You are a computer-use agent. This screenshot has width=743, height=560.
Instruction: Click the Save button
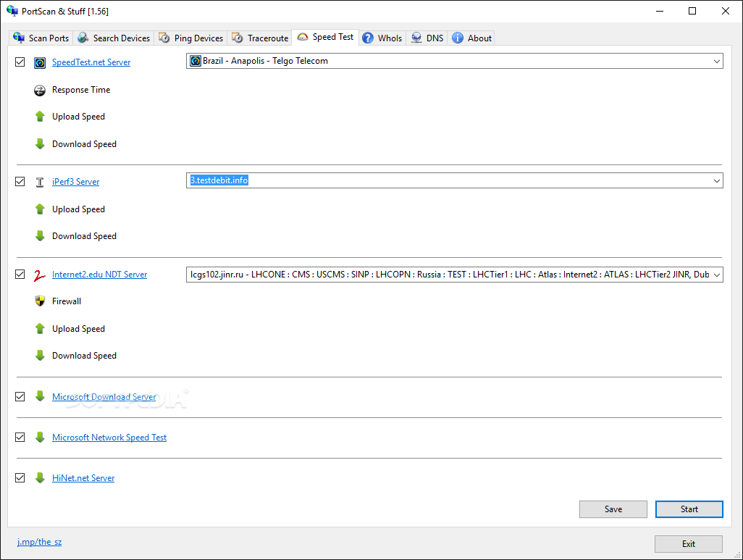pos(613,509)
